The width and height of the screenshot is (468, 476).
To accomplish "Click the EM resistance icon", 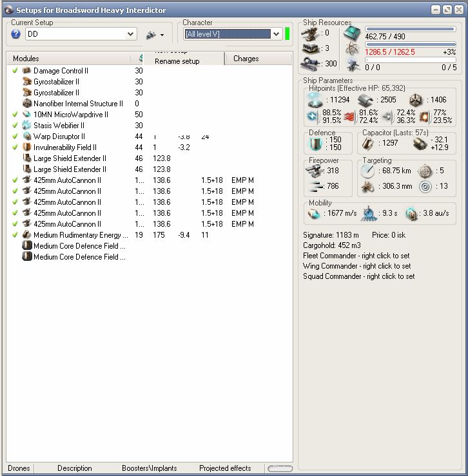I will (313, 117).
